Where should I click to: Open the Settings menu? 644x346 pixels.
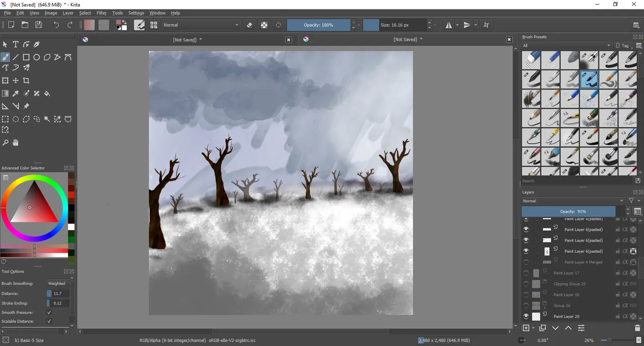[136, 13]
